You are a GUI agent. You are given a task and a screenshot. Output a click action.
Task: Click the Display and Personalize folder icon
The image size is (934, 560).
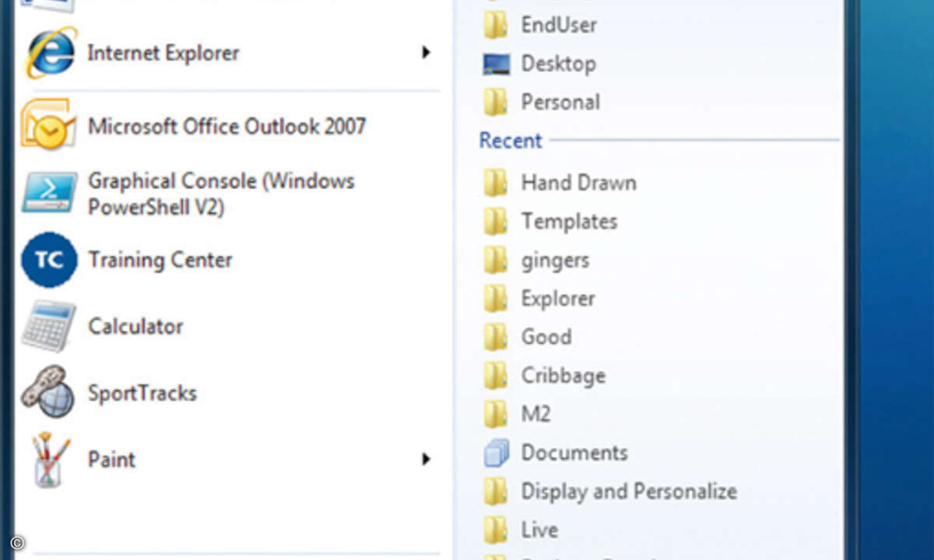[496, 492]
